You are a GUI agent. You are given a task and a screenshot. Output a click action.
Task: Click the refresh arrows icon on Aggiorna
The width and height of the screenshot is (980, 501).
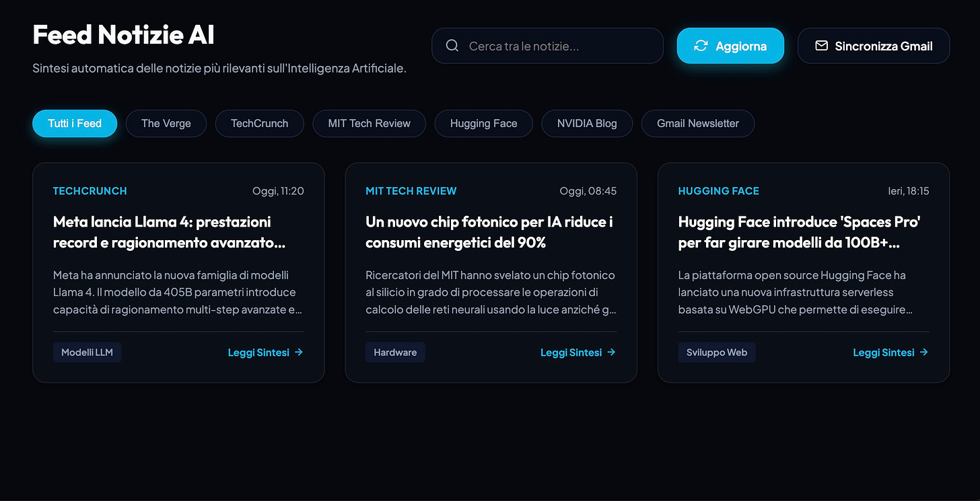(x=701, y=46)
